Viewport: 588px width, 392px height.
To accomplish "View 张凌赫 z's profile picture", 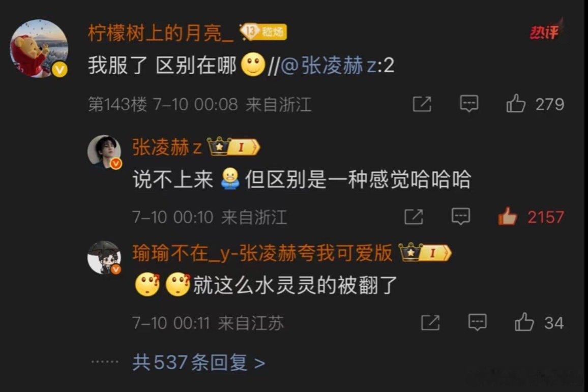I will click(104, 152).
